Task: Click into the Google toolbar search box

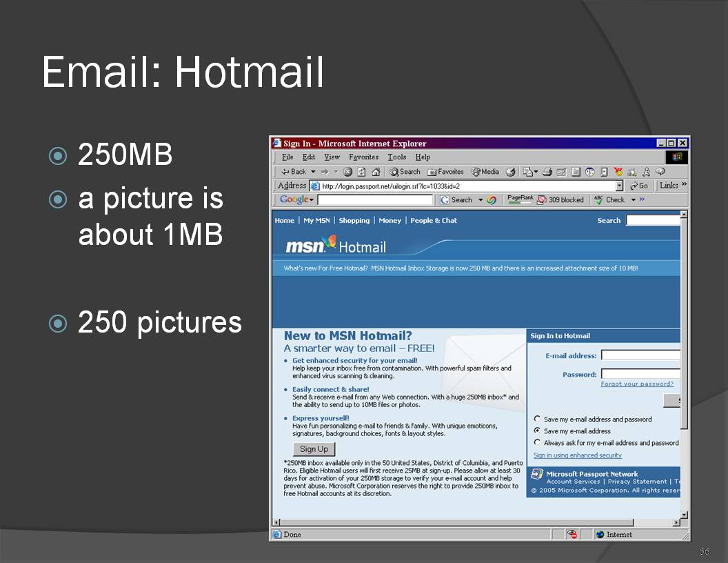Action: 375,200
